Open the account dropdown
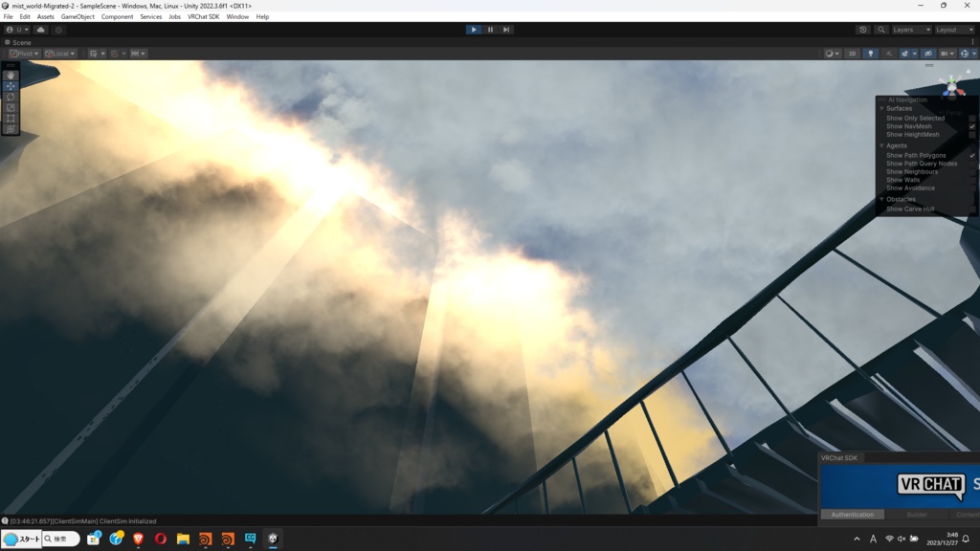This screenshot has height=551, width=980. [17, 30]
